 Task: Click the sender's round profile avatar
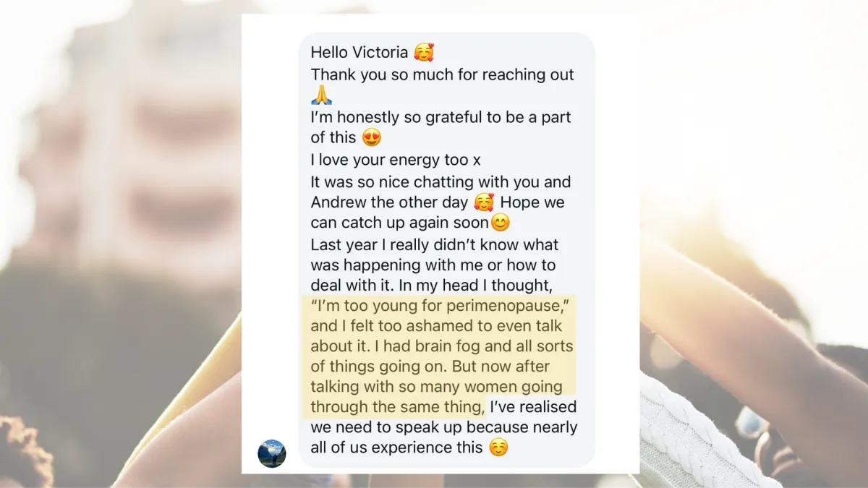[272, 453]
